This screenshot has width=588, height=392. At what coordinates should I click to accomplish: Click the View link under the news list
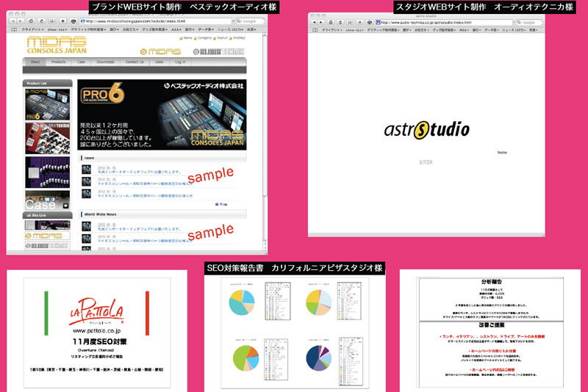pos(222,204)
